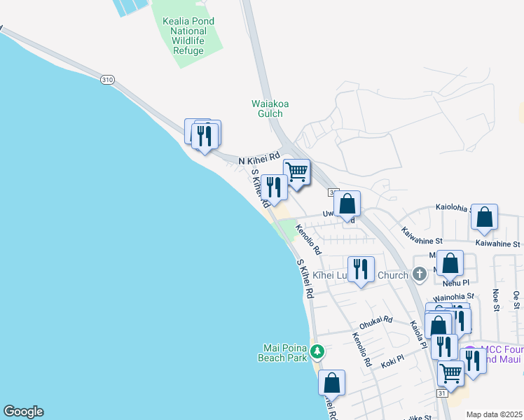Viewport: 524px width, 420px height.
Task: Click the Kaiwahine St label at right edge
Action: point(498,244)
